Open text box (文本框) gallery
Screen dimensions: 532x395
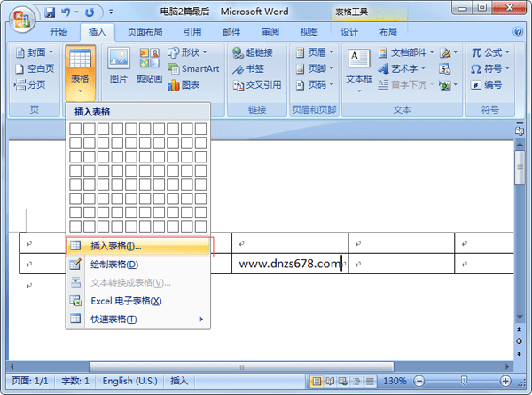[359, 71]
